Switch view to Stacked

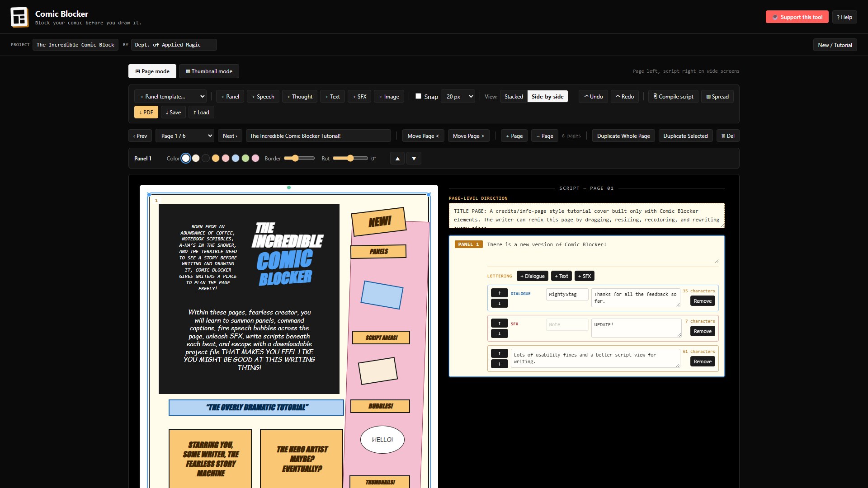(x=514, y=97)
